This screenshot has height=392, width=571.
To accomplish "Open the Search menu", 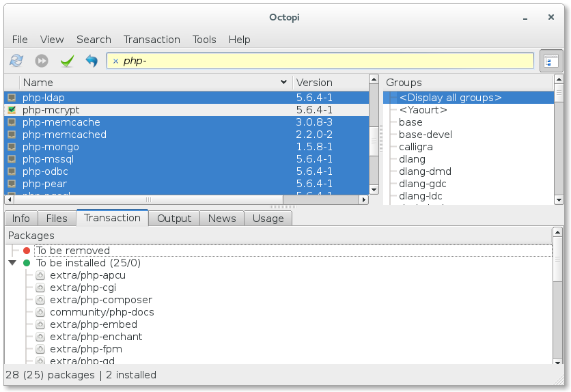I will [x=94, y=40].
